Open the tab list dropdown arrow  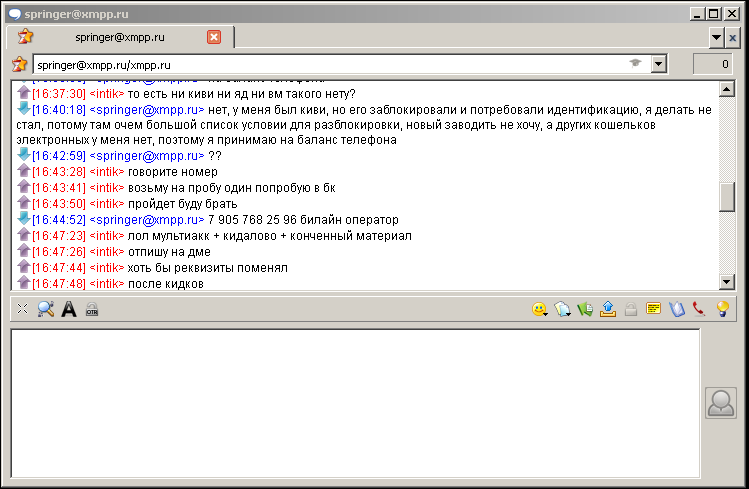tap(717, 37)
